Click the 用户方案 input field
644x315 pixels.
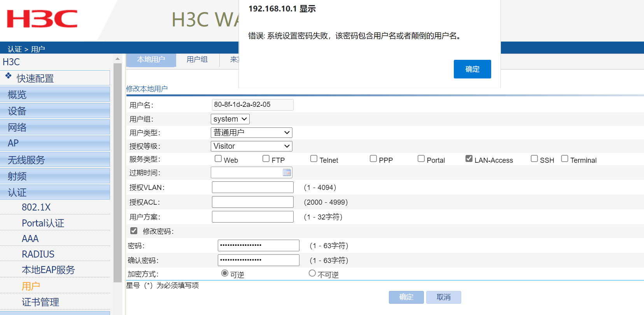pos(253,217)
